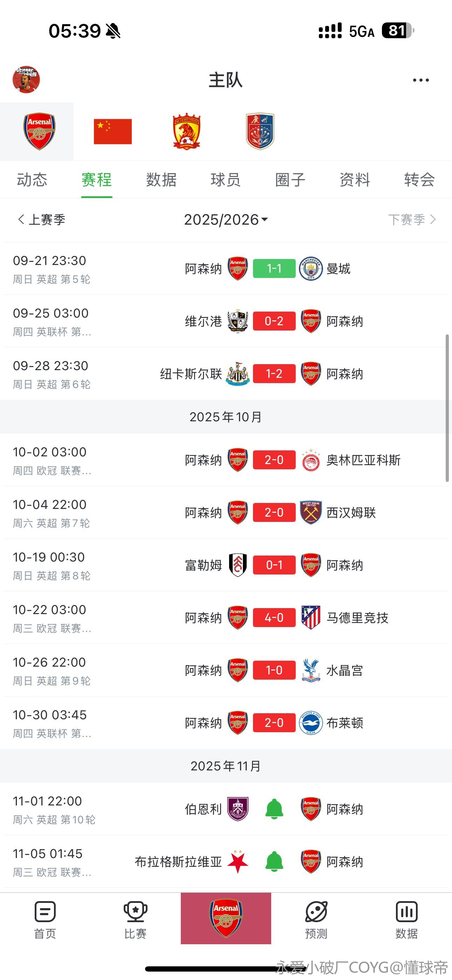Viewport: 452px width, 980px height.
Task: Select the China national flag team
Action: tap(112, 132)
